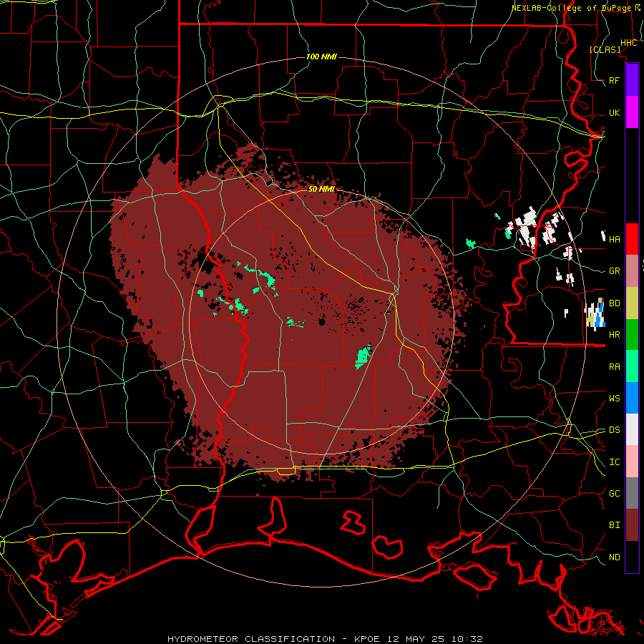Viewport: 644px width, 644px height.
Task: Select the gray GC legend swatch
Action: pyautogui.click(x=632, y=493)
